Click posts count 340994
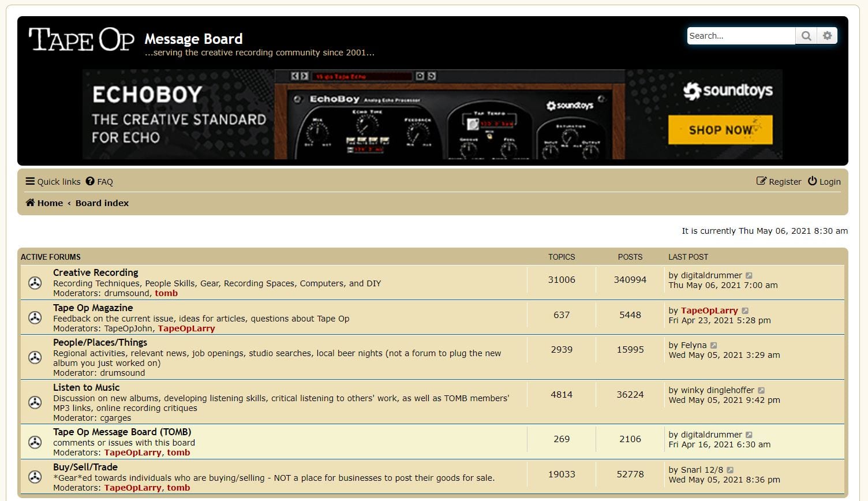The height and width of the screenshot is (501, 868). tap(630, 279)
